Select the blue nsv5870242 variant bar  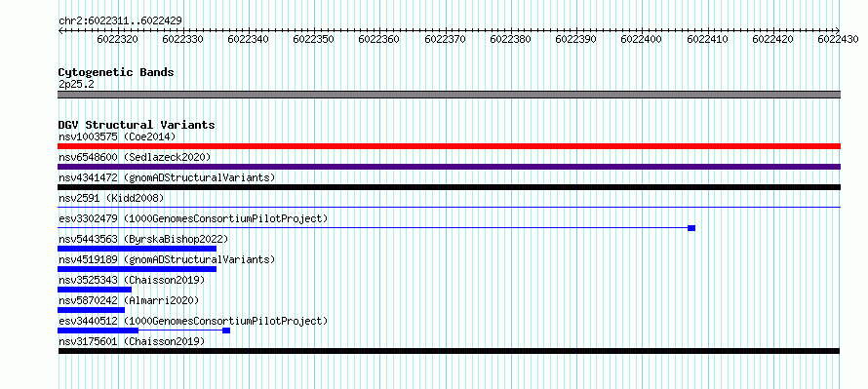(x=92, y=310)
